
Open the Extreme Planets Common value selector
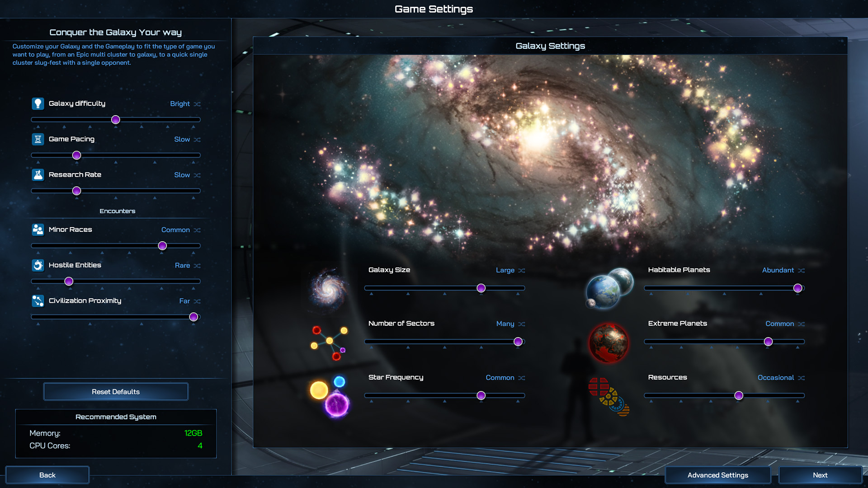778,324
